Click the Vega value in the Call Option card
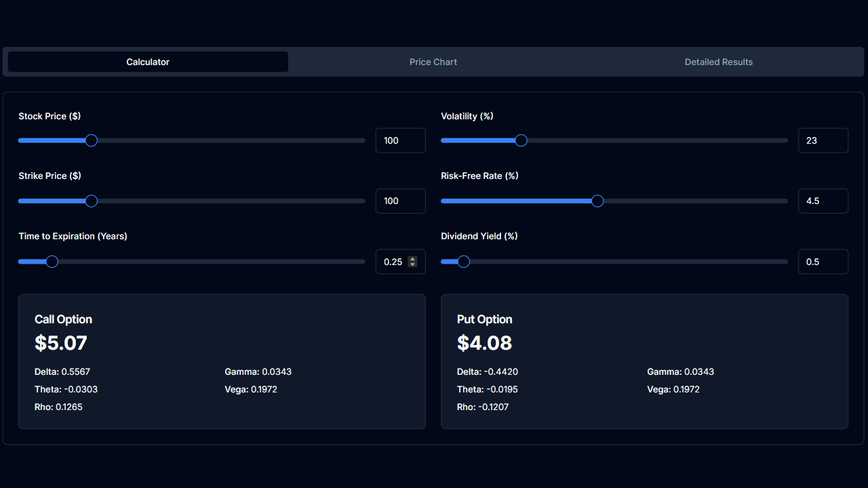The height and width of the screenshot is (488, 868). [x=251, y=389]
